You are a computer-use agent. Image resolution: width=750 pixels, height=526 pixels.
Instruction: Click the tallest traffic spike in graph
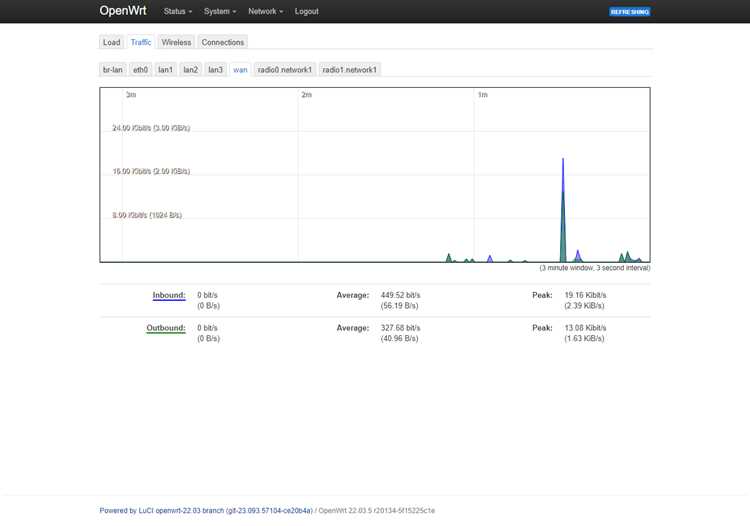point(563,210)
